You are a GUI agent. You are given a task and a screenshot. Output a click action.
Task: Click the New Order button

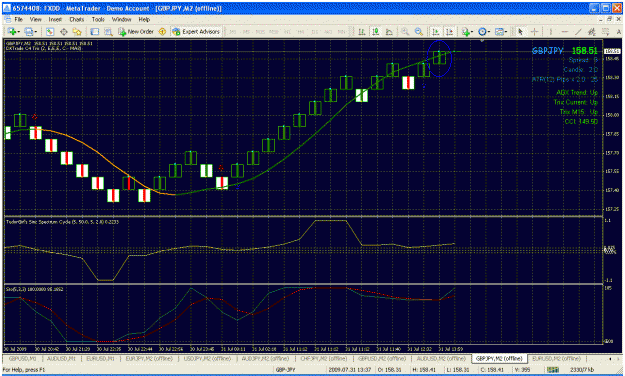click(x=136, y=31)
